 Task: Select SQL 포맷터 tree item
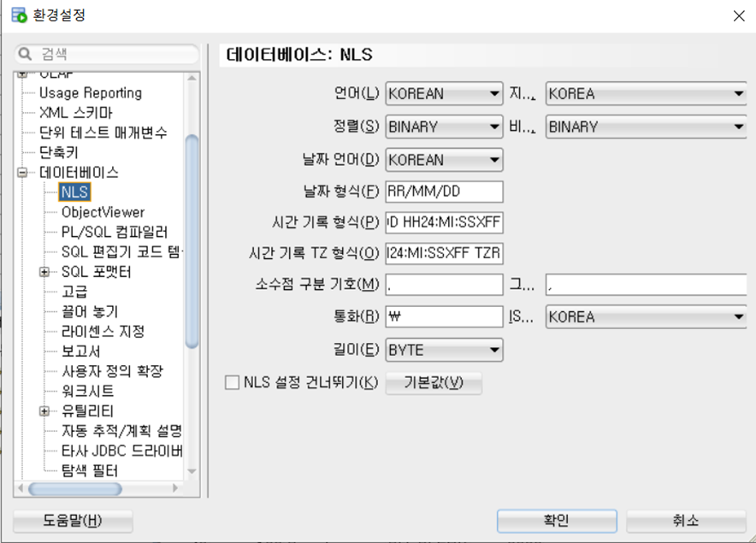pos(97,272)
